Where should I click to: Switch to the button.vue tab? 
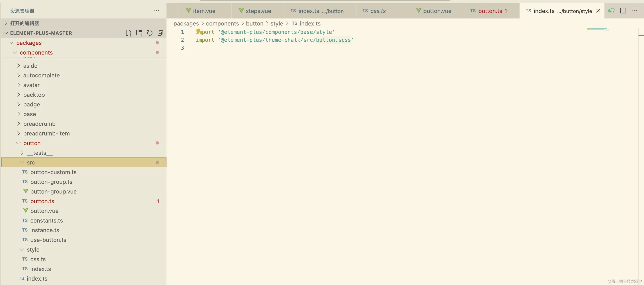(x=437, y=11)
